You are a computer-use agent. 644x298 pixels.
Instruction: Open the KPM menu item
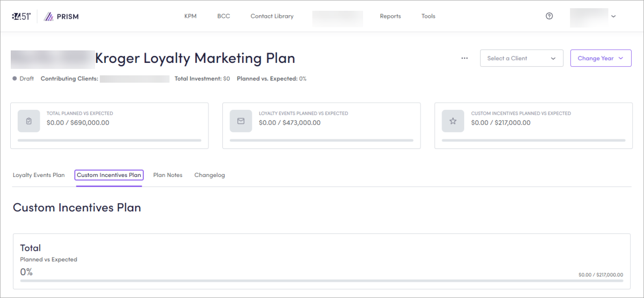190,16
